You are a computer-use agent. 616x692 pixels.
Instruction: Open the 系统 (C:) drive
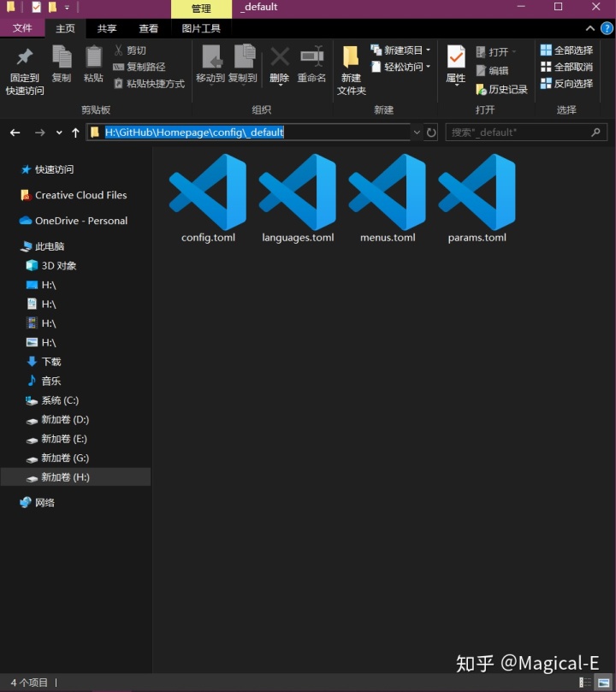[x=52, y=400]
